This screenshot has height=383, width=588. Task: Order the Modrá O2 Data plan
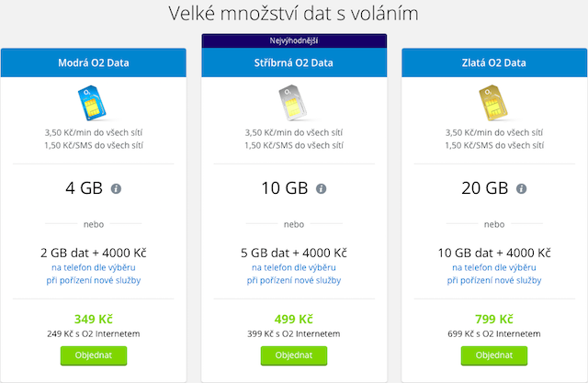(x=93, y=355)
